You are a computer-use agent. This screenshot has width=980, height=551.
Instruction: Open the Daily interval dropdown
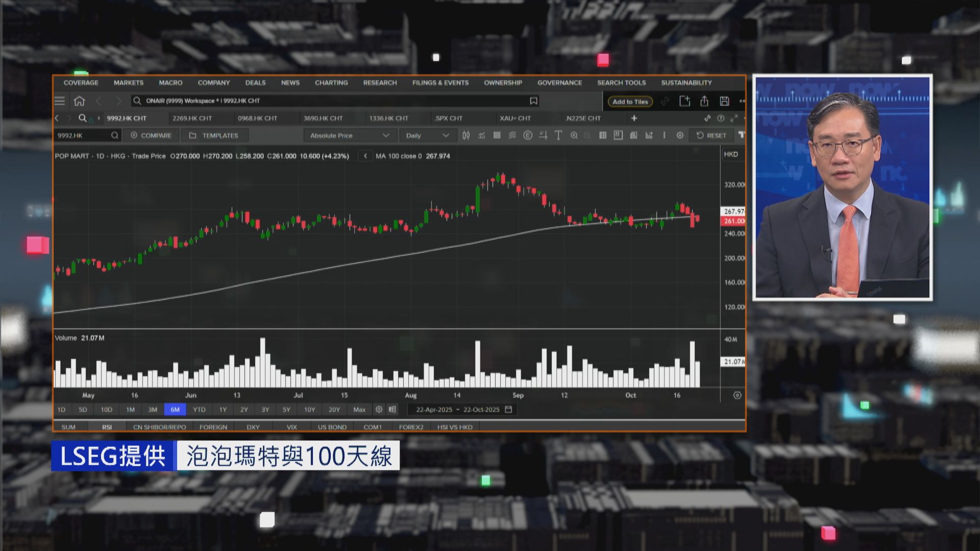[x=427, y=135]
